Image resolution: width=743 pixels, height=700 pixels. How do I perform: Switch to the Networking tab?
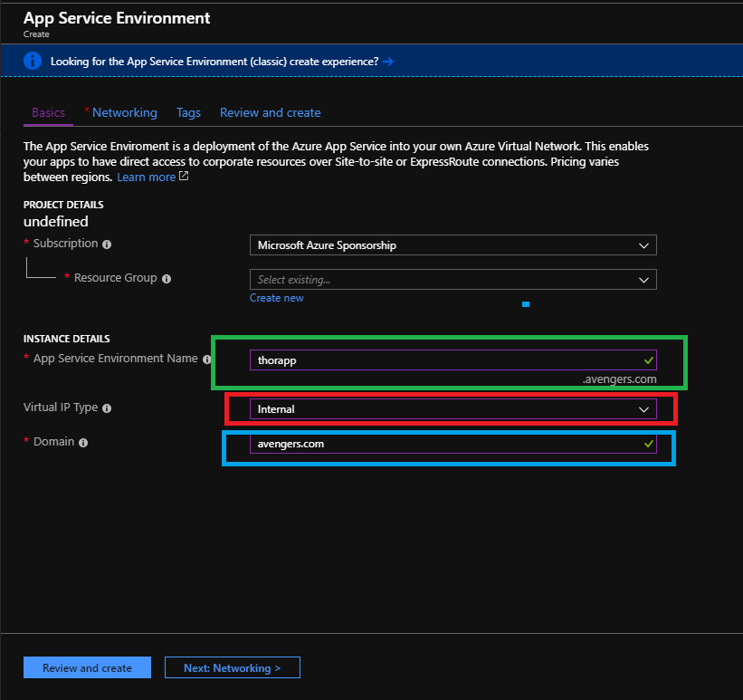[124, 113]
